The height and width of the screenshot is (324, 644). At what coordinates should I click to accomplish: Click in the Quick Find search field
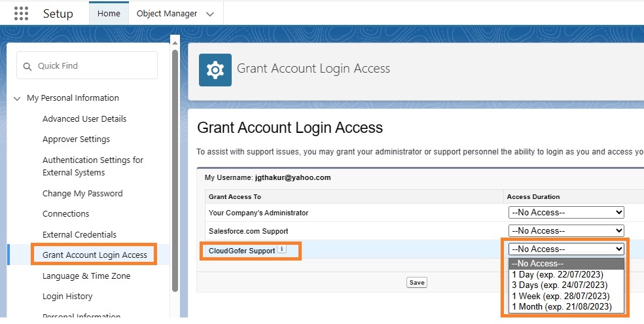tap(87, 65)
